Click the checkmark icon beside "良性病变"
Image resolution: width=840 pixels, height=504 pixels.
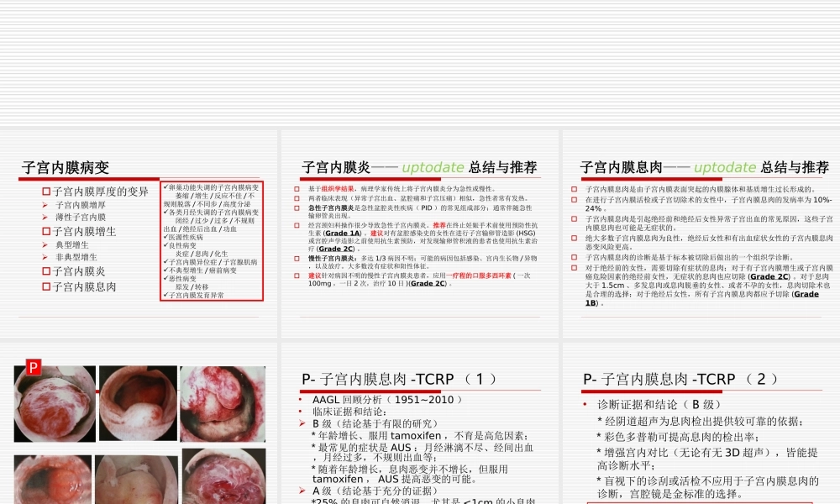(x=166, y=244)
